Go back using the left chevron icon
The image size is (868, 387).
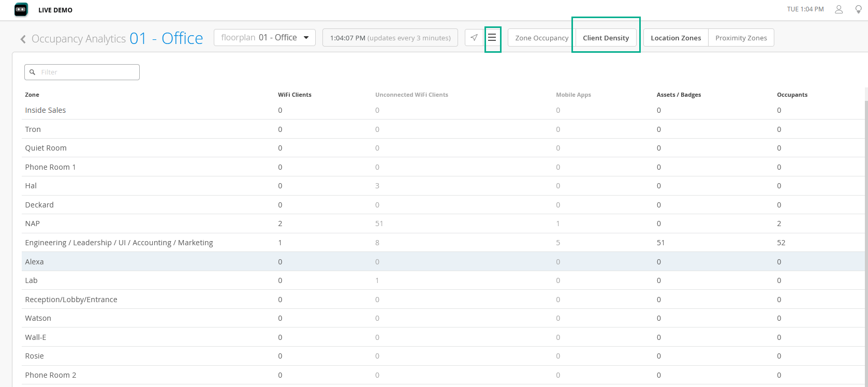click(x=23, y=39)
